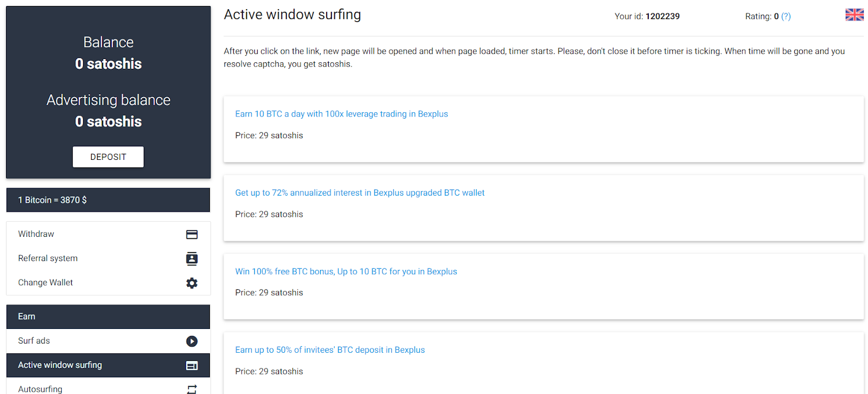Open Change Wallet settings
The height and width of the screenshot is (394, 868).
pos(46,283)
